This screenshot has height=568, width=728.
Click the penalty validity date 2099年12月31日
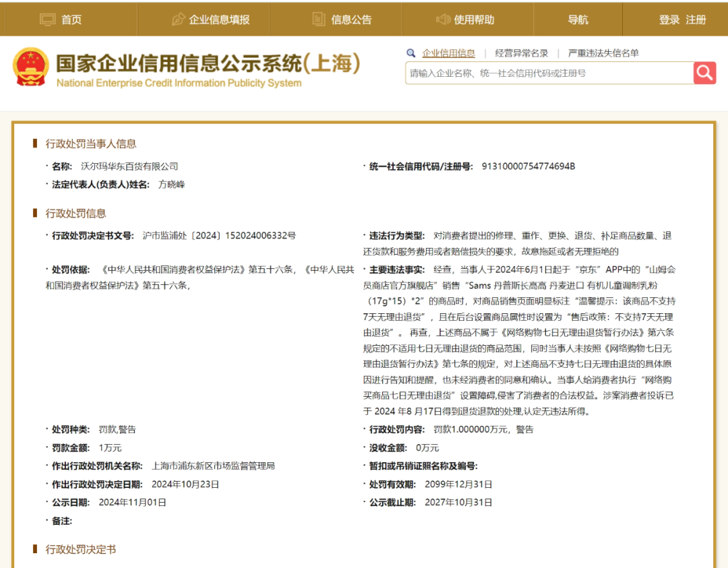[458, 484]
